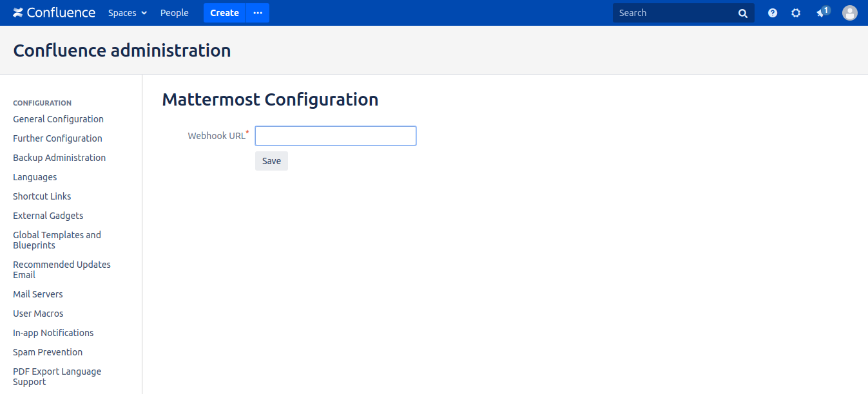Open Shortcut Links in sidebar
This screenshot has width=868, height=394.
pyautogui.click(x=42, y=196)
